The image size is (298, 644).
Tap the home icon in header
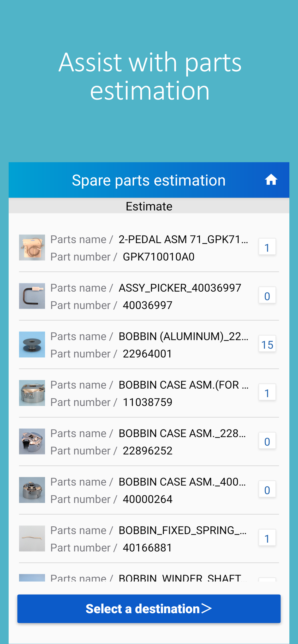point(271,180)
